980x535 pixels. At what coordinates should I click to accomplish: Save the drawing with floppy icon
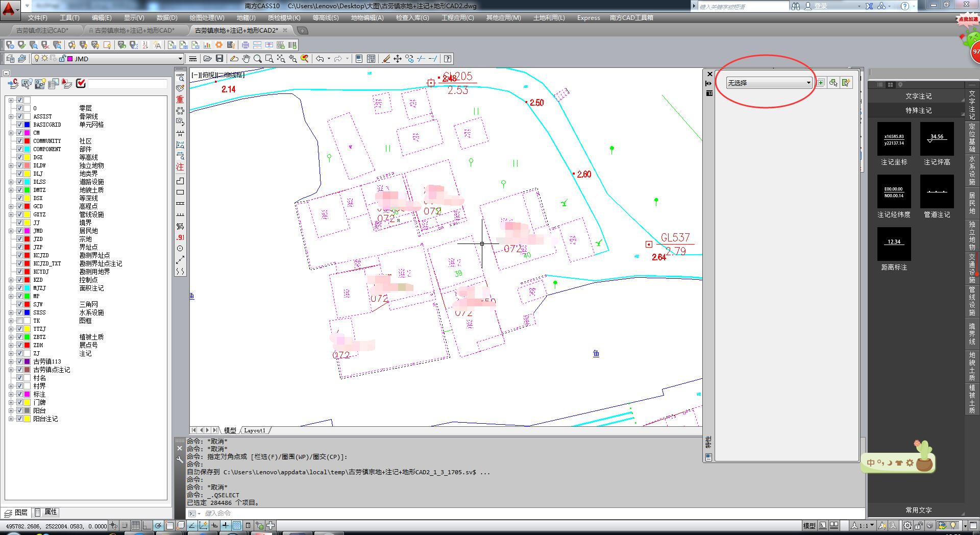pyautogui.click(x=219, y=59)
